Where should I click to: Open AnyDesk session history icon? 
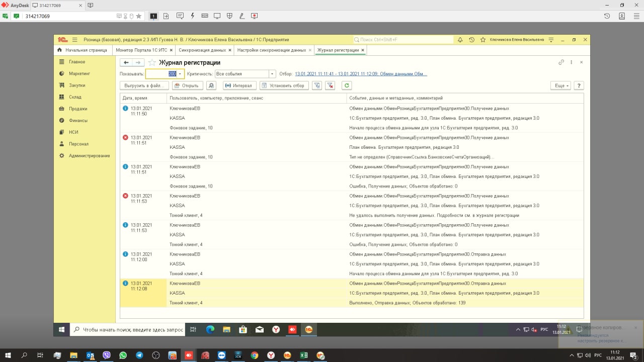[607, 16]
